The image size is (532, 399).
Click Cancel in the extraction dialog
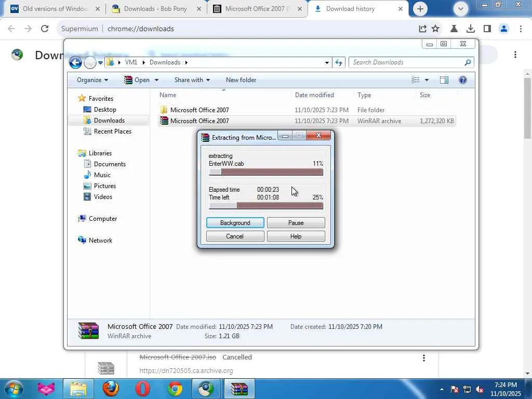tap(235, 236)
